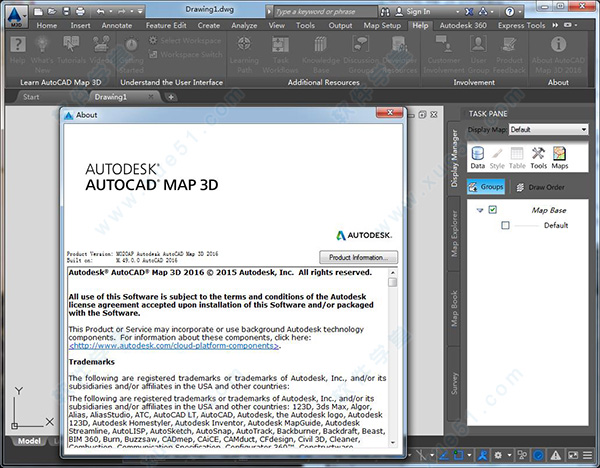Toggle the blue circle checkmark status icon
The width and height of the screenshot is (600, 468).
[538, 455]
